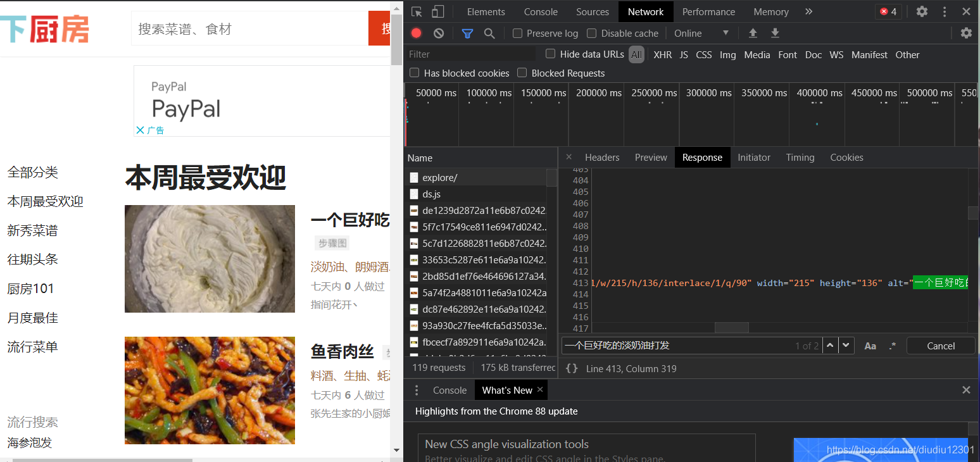980x462 pixels.
Task: Open the Initiator tab
Action: tap(754, 157)
